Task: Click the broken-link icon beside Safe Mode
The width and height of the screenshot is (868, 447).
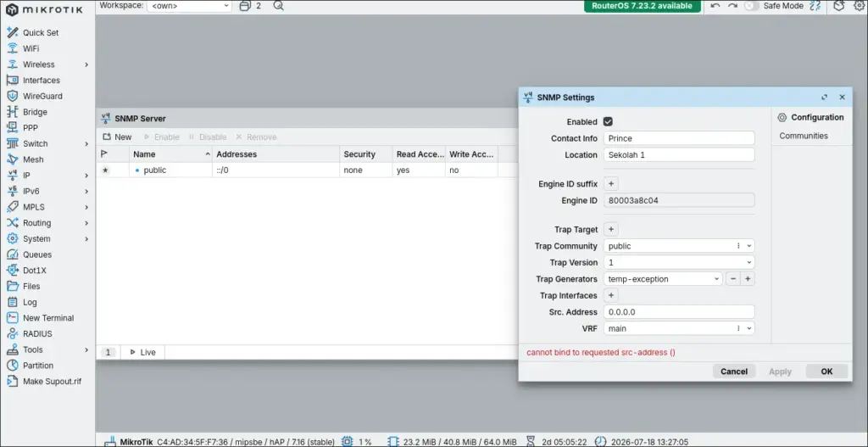Action: click(x=815, y=6)
